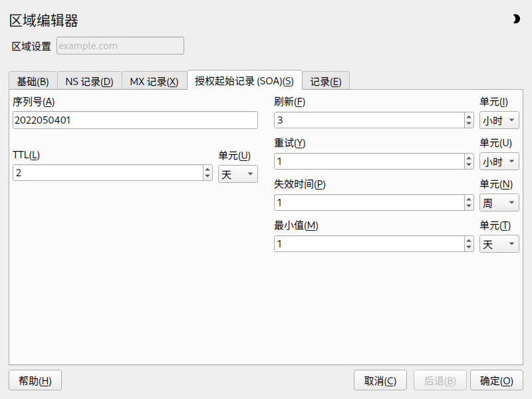Image resolution: width=532 pixels, height=399 pixels.
Task: Decrease the Retry (重试) value with down arrow
Action: (x=469, y=165)
